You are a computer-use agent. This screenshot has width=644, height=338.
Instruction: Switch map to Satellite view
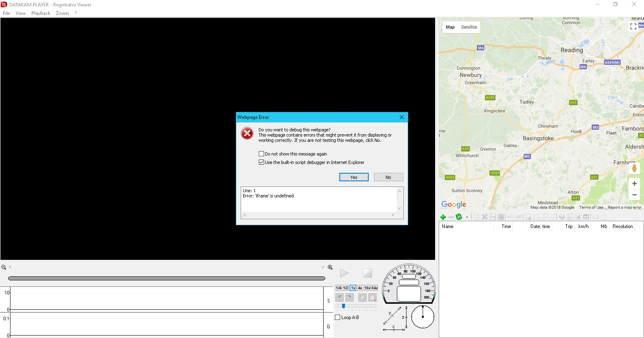469,27
